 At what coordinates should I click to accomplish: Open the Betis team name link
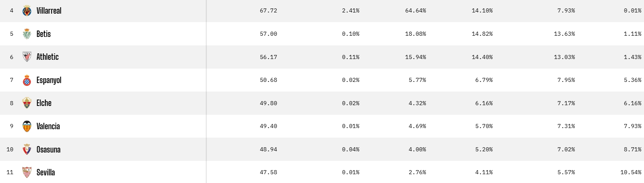(x=43, y=34)
